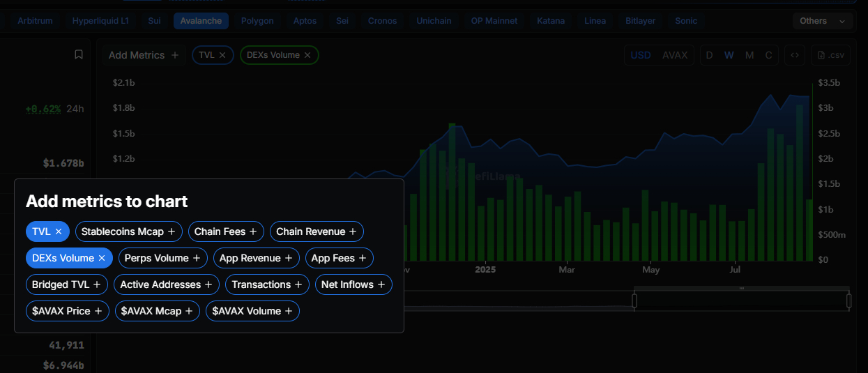Click the Add metrics to chart heading

pos(107,201)
